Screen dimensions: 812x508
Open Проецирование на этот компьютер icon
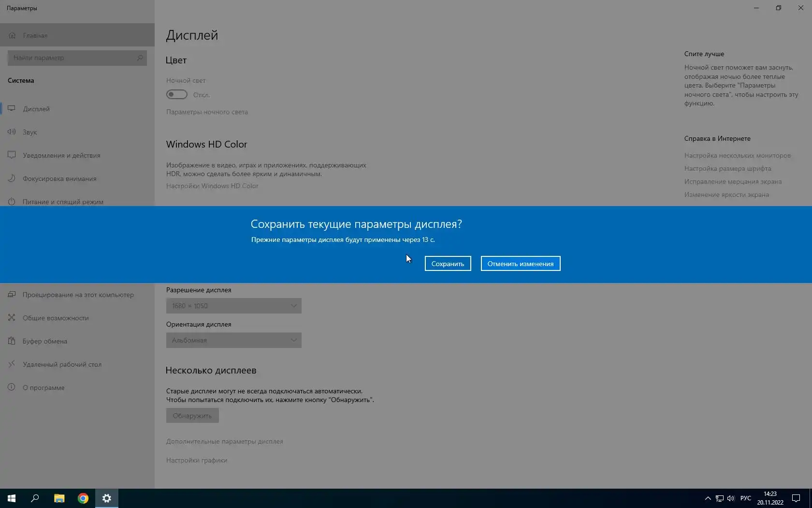(x=12, y=294)
